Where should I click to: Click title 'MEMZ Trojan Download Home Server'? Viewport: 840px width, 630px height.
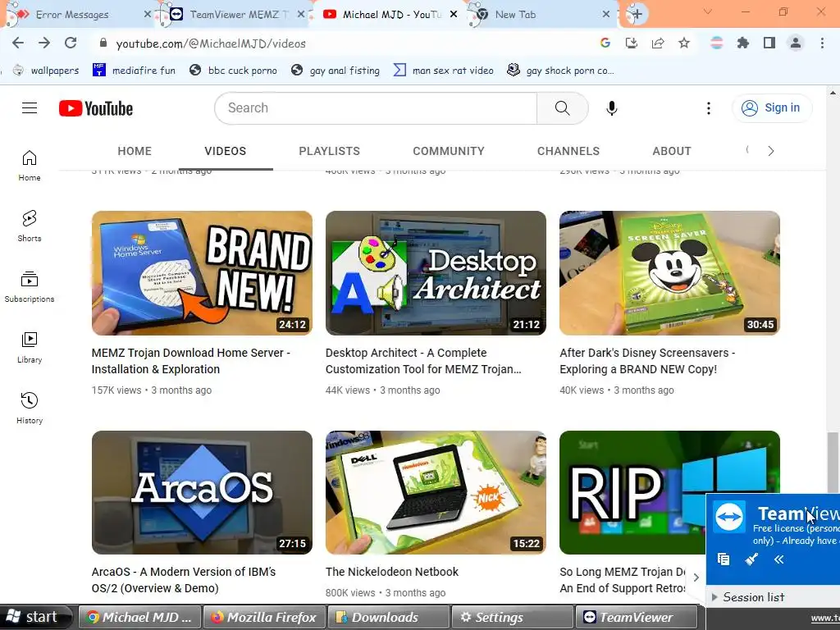point(190,361)
